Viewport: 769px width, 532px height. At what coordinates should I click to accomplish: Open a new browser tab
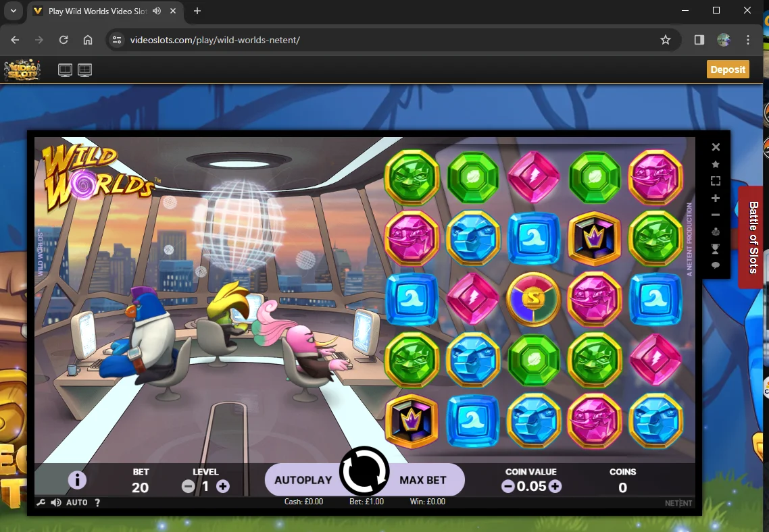[x=197, y=11]
